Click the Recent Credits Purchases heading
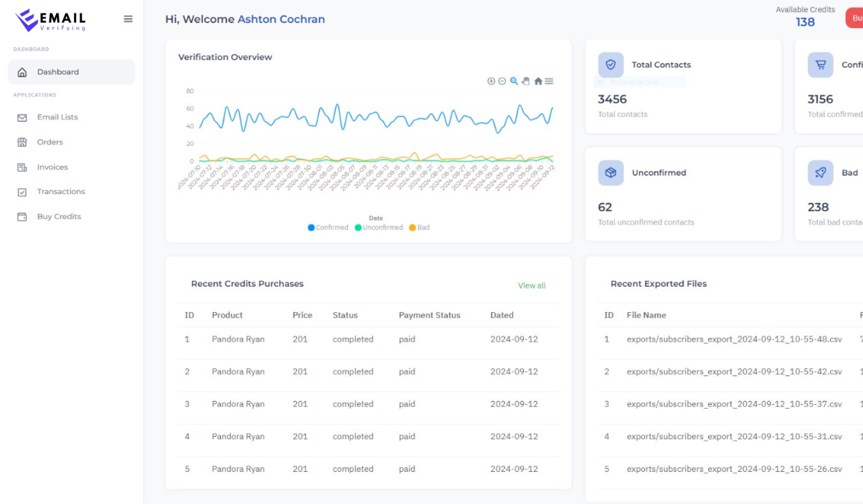Viewport: 863px width, 504px height. (x=247, y=284)
